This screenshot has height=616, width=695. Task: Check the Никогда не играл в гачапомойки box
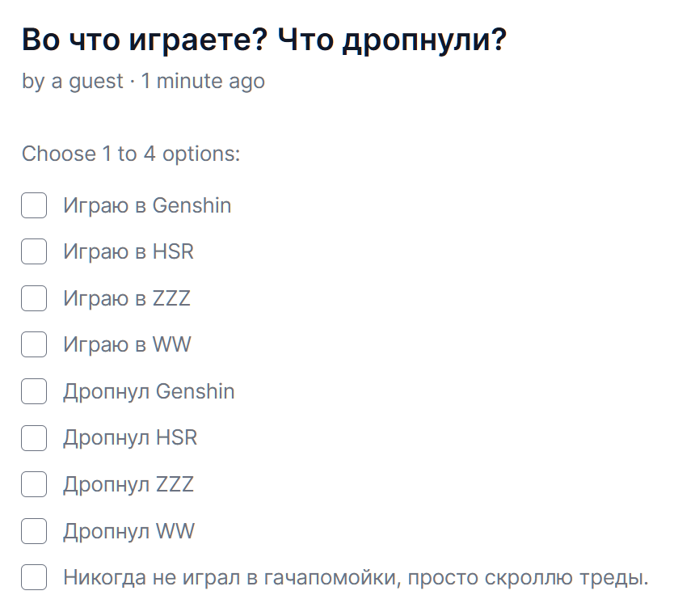coord(34,578)
